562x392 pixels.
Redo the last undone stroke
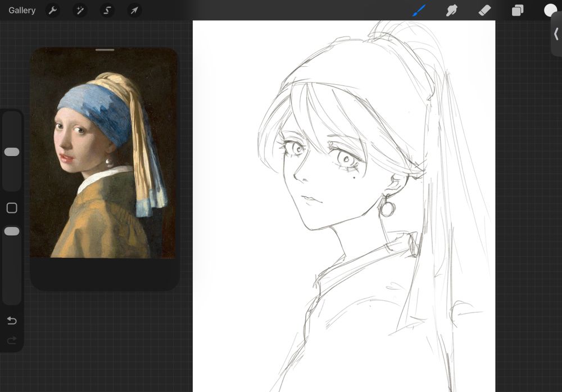[x=12, y=340]
